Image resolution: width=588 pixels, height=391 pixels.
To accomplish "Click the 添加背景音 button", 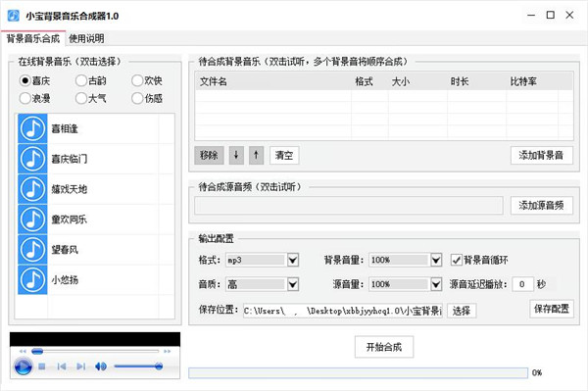I will (x=542, y=155).
